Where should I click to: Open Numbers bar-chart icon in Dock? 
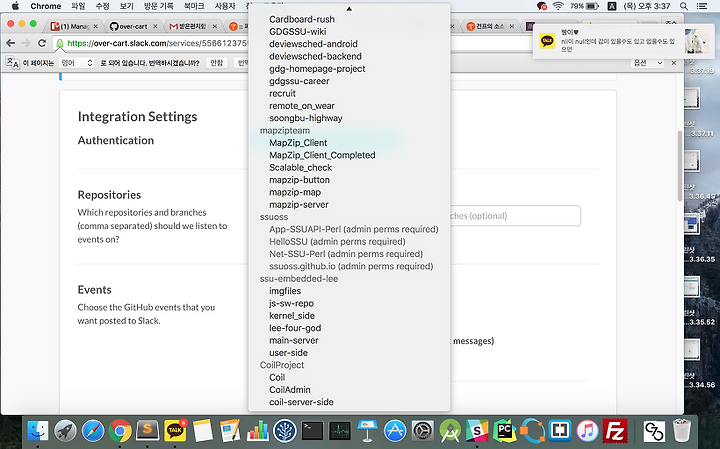tap(258, 431)
